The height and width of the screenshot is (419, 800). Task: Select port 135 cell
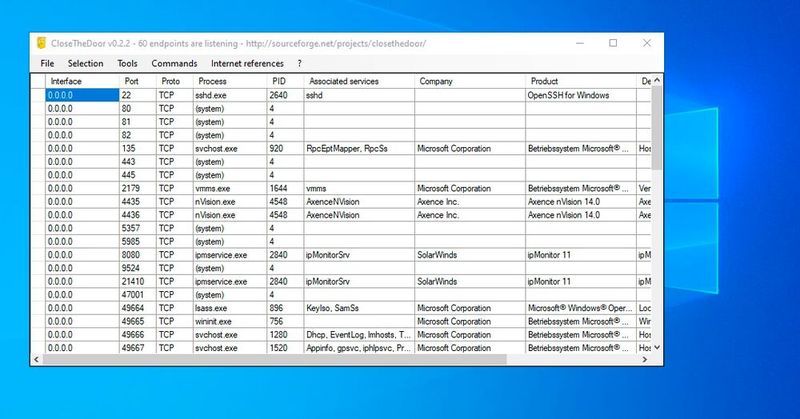[138, 149]
